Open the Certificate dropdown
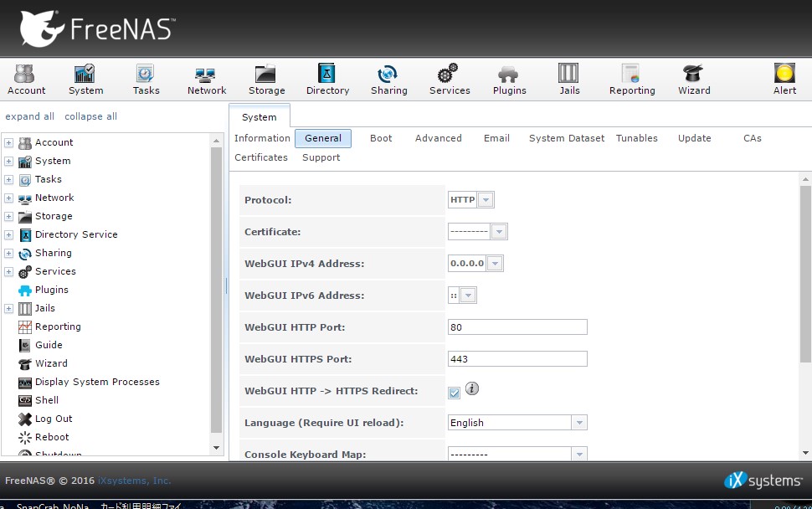Image resolution: width=812 pixels, height=509 pixels. click(499, 231)
